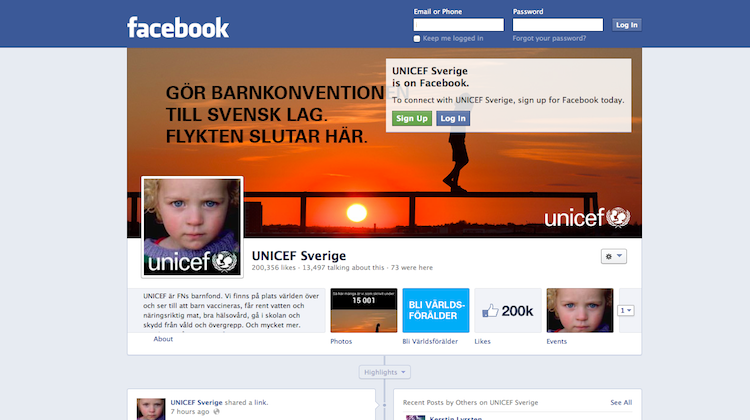Click UNICEF Sverige name in shared post
The height and width of the screenshot is (420, 750).
[x=197, y=402]
